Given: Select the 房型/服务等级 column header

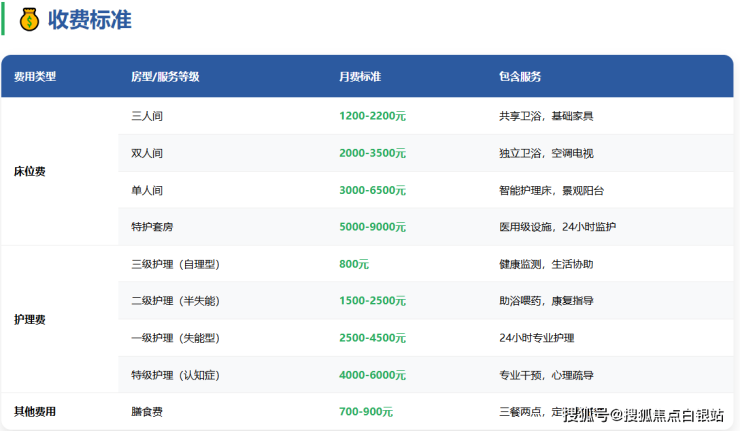Looking at the screenshot, I should pyautogui.click(x=165, y=77).
